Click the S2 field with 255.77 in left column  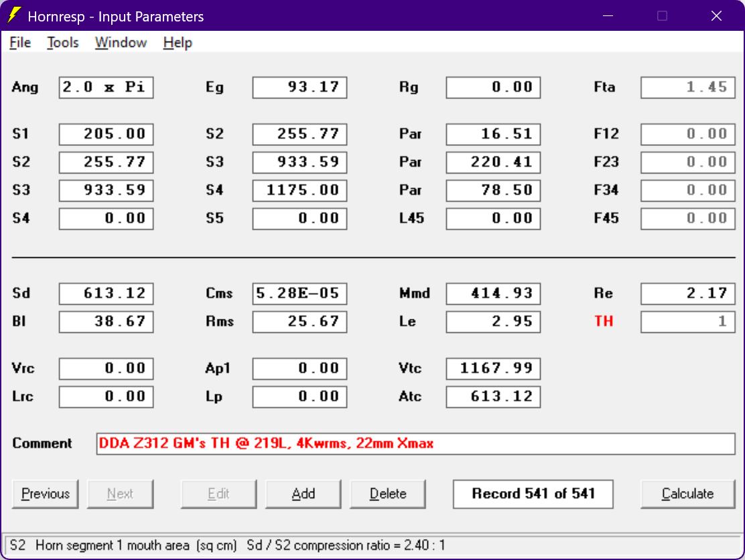106,162
